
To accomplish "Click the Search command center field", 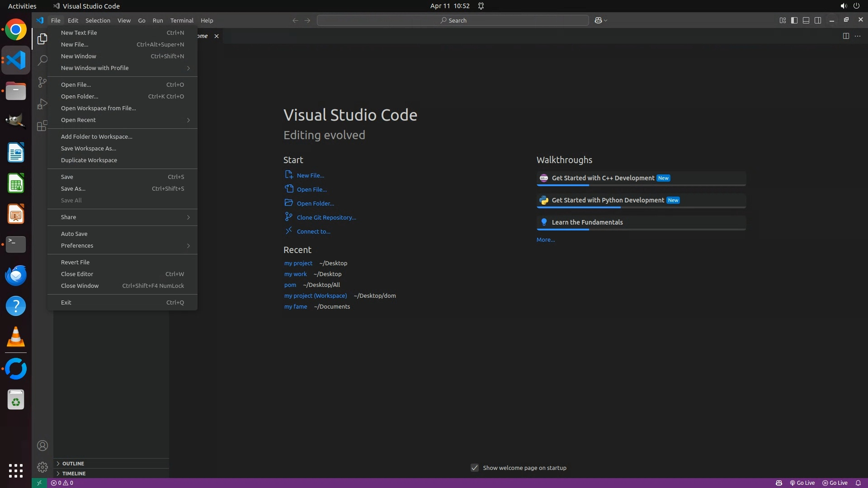I will [x=453, y=20].
